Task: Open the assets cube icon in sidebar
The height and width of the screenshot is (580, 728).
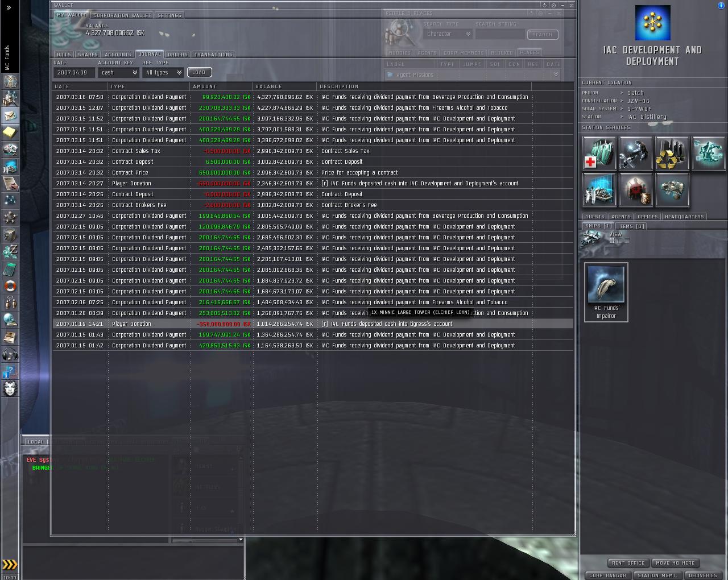Action: pyautogui.click(x=10, y=235)
